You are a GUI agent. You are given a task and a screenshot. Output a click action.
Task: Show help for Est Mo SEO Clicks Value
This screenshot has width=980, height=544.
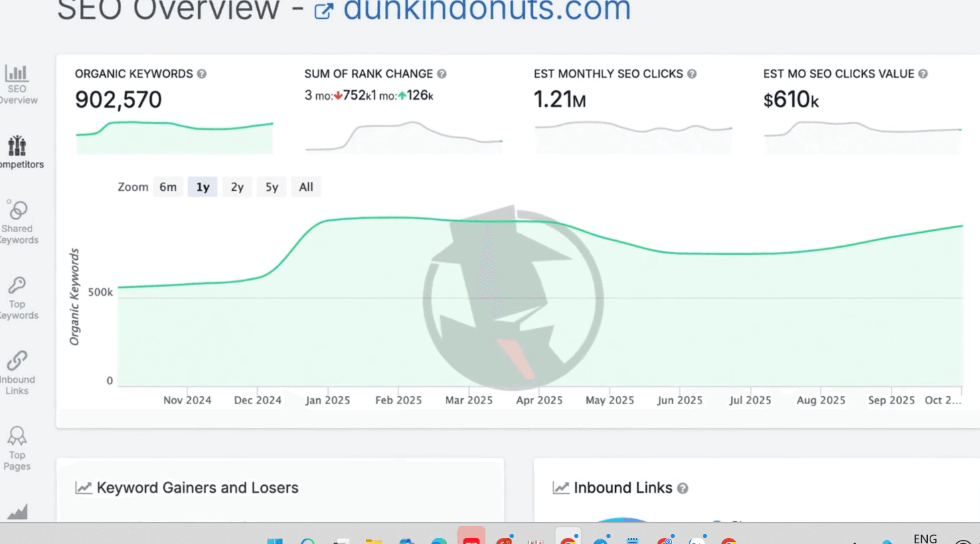[923, 74]
